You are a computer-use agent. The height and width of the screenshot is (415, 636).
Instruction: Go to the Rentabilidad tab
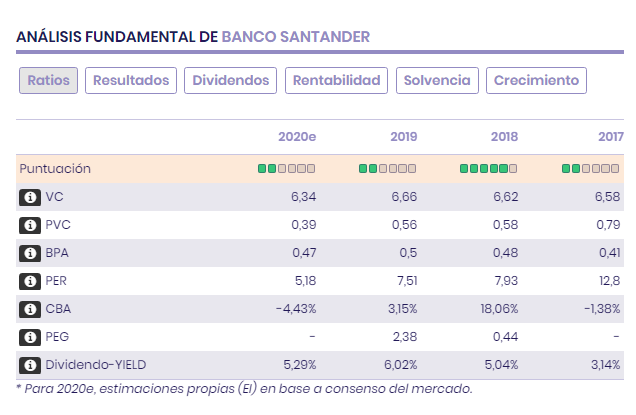(336, 80)
